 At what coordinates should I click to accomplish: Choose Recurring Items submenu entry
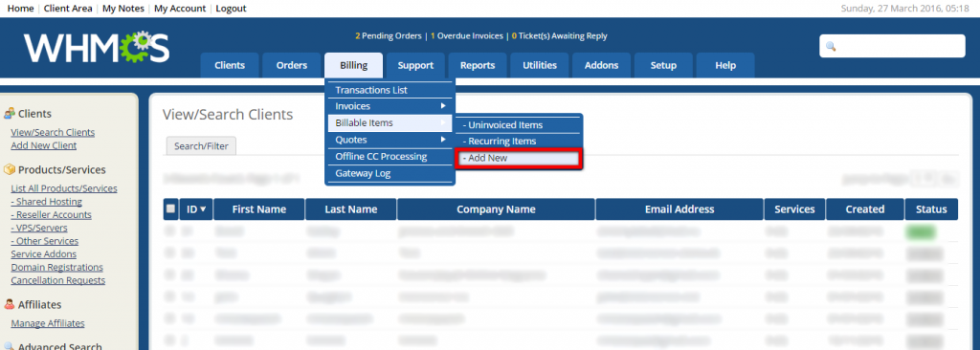[519, 142]
